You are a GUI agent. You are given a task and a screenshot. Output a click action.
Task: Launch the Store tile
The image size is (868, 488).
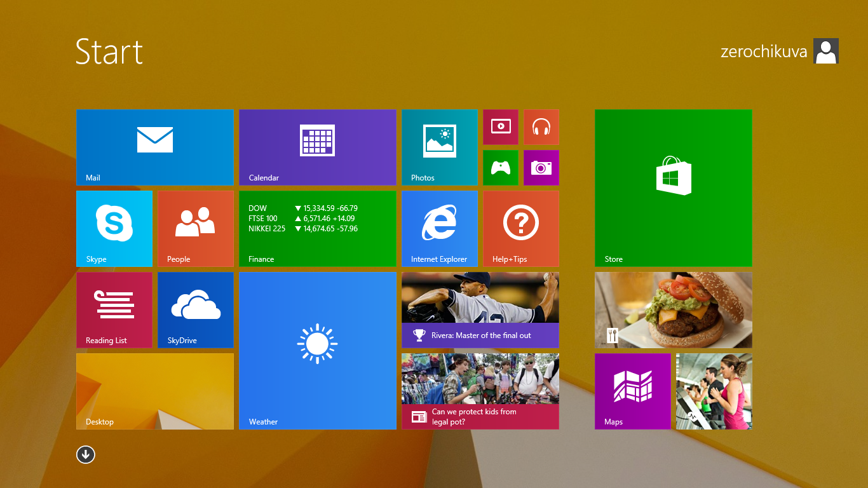click(674, 188)
